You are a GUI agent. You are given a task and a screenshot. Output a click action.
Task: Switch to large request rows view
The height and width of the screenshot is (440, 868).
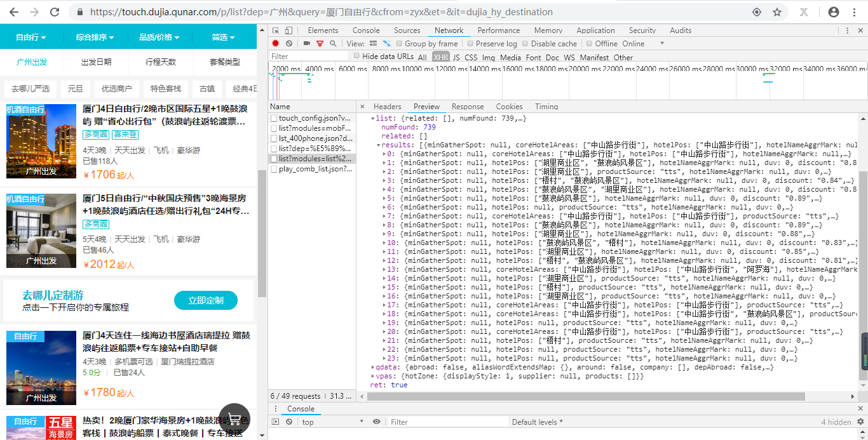tap(373, 43)
